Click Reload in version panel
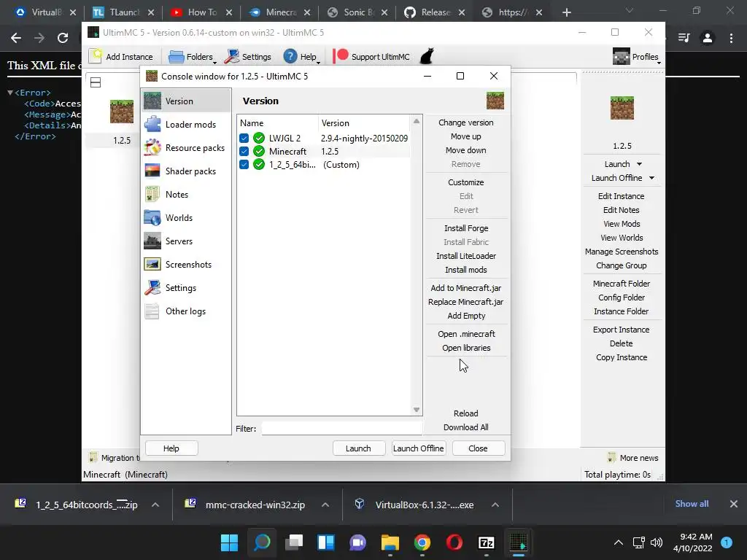Screen dimensions: 747x560 [466, 413]
